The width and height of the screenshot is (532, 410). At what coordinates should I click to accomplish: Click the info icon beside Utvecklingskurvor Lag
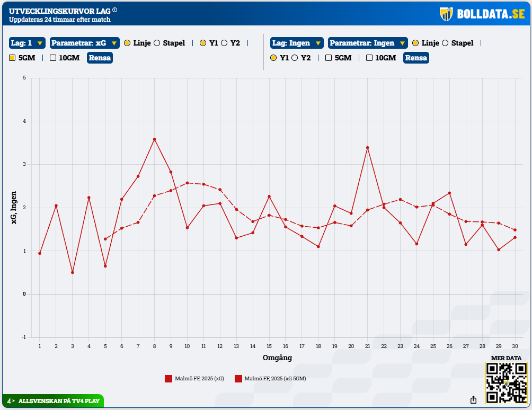tap(115, 10)
